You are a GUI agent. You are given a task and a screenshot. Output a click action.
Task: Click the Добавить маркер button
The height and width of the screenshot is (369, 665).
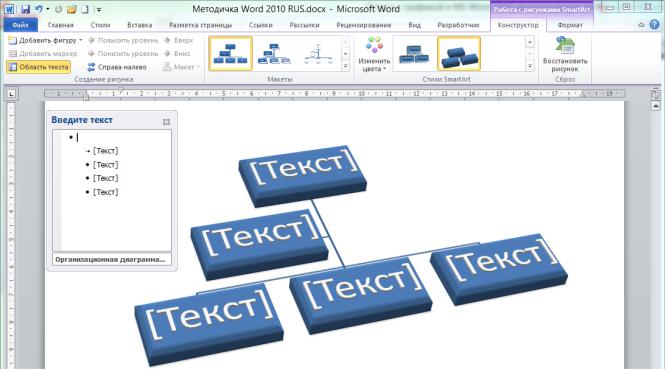(43, 54)
